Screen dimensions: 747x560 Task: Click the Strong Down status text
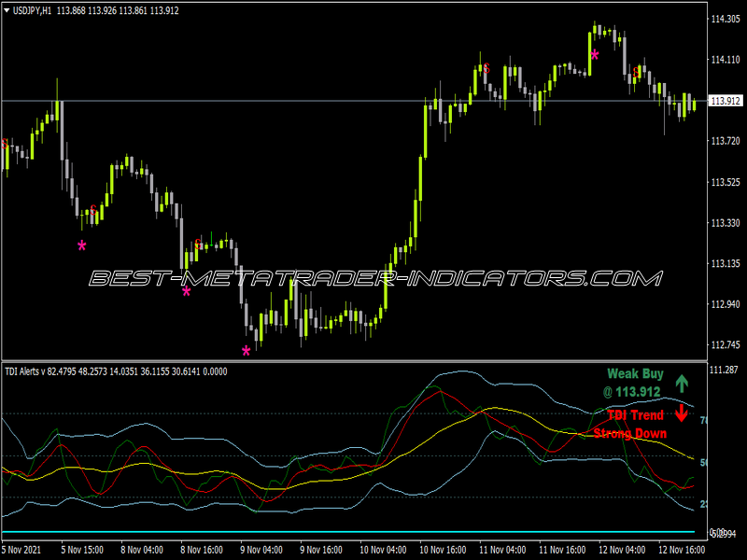629,433
